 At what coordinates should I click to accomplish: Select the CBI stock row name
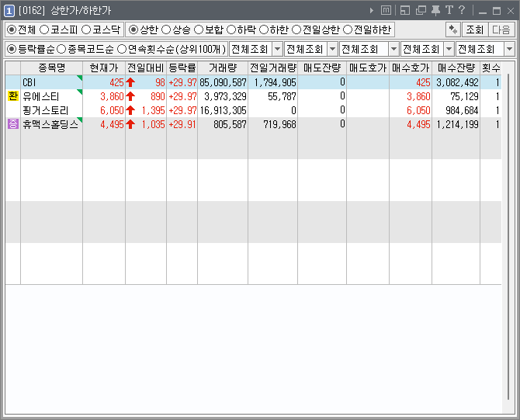(x=29, y=82)
